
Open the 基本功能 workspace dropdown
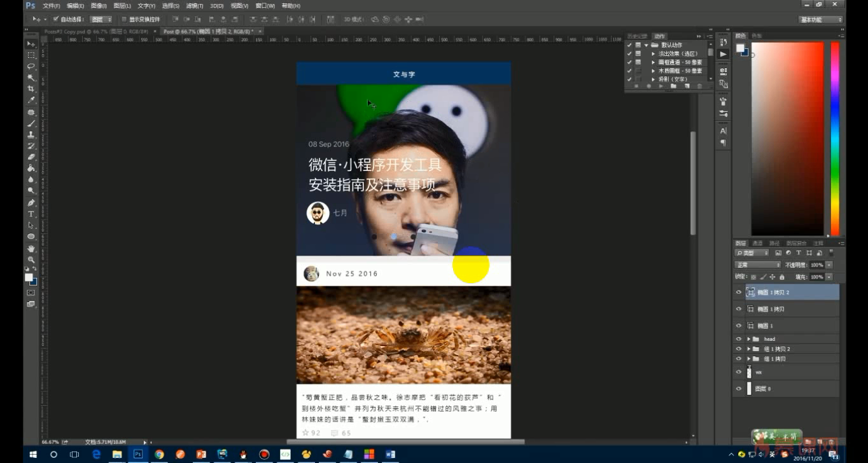pos(821,20)
